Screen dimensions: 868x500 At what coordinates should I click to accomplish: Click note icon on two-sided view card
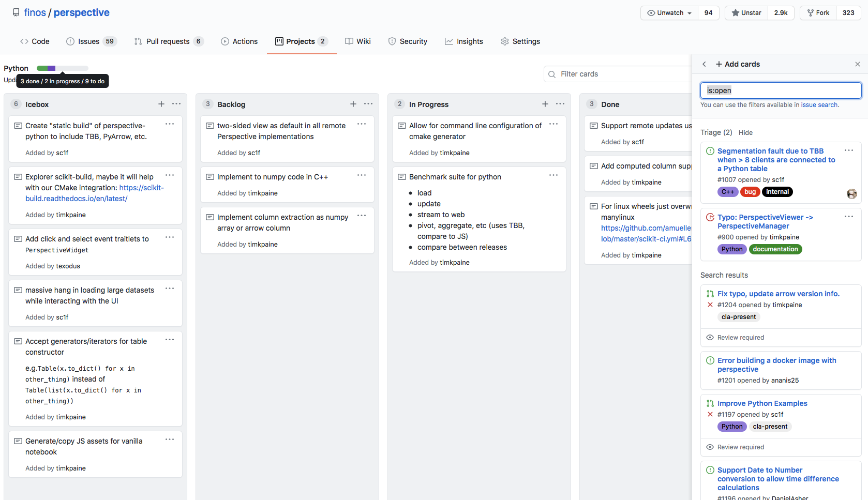(x=210, y=126)
